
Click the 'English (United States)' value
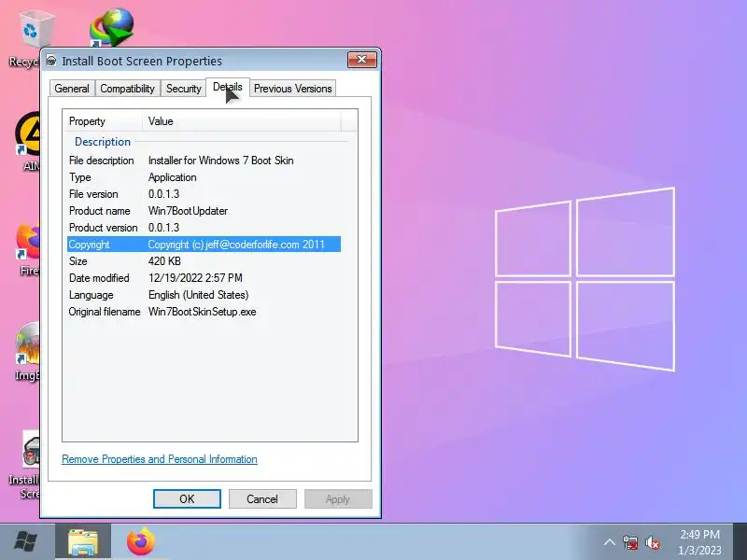(198, 295)
